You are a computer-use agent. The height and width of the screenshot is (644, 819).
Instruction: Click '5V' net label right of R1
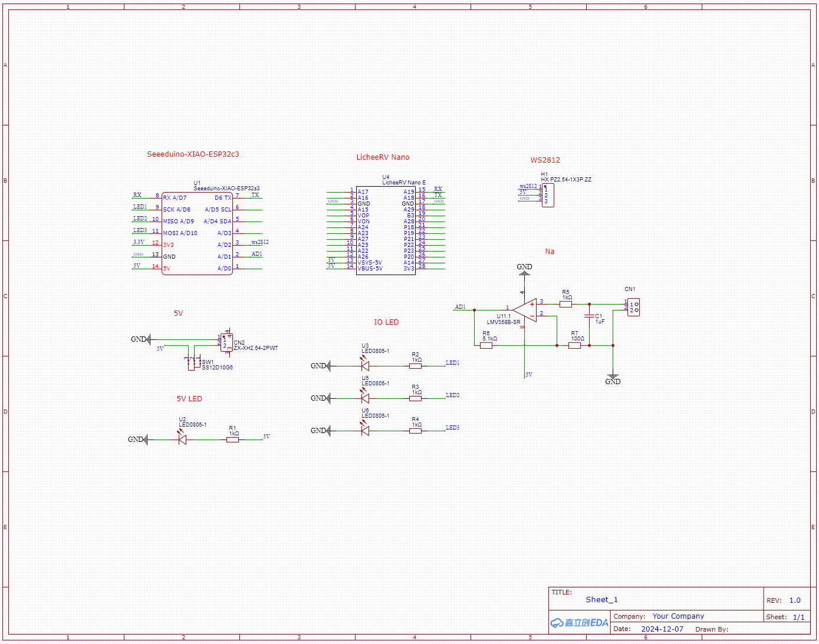pos(267,437)
